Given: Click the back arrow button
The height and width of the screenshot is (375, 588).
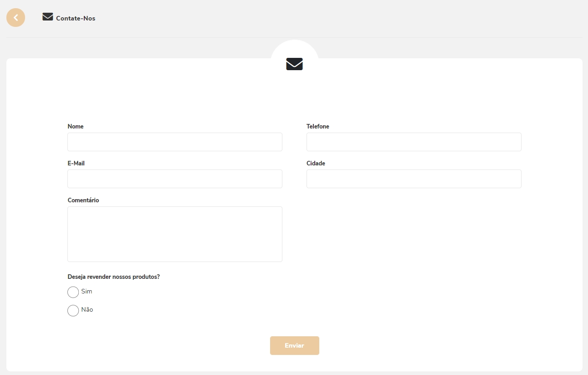Looking at the screenshot, I should point(15,18).
